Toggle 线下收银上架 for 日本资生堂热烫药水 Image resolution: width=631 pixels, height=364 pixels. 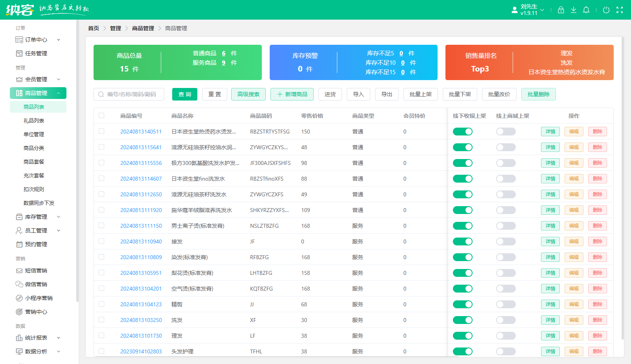point(463,132)
